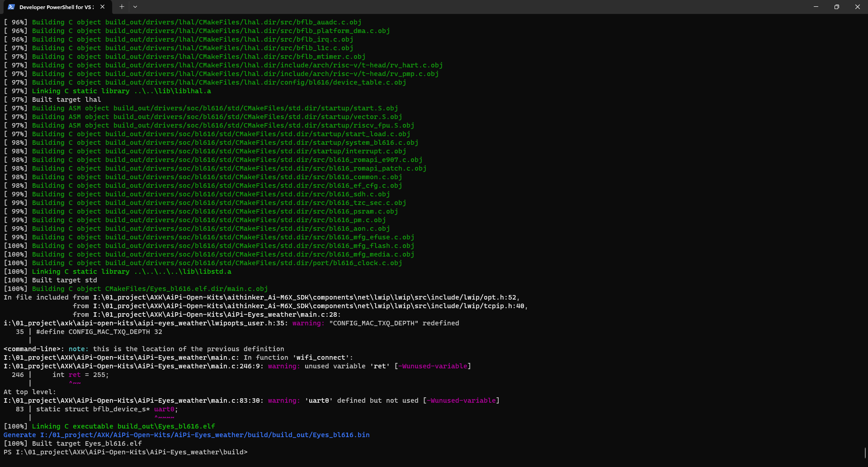The height and width of the screenshot is (467, 868).
Task: Restore down the terminal window
Action: tap(837, 7)
